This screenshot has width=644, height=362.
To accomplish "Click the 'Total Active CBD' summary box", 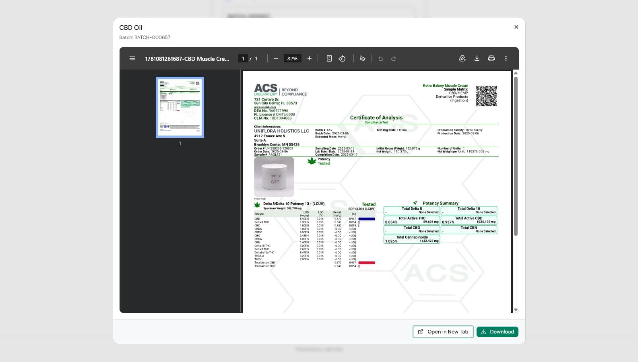I will pyautogui.click(x=469, y=220).
